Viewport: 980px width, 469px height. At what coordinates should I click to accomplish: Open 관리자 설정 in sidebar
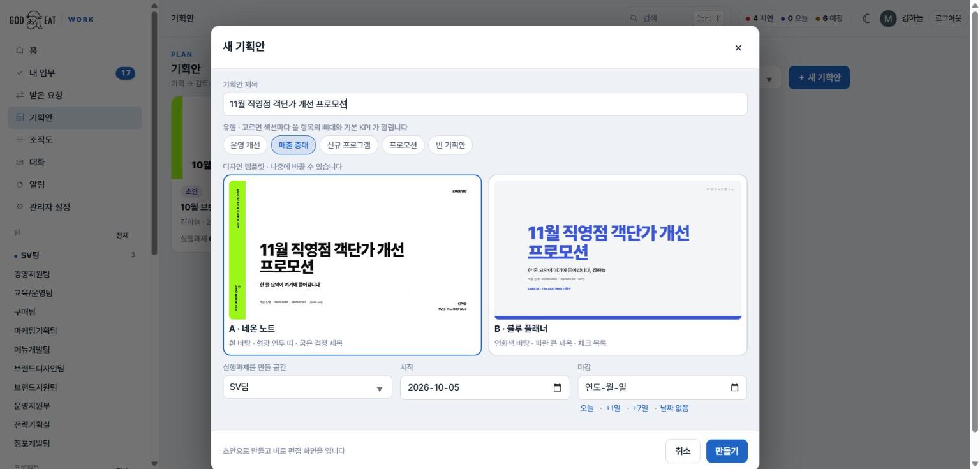[75, 207]
